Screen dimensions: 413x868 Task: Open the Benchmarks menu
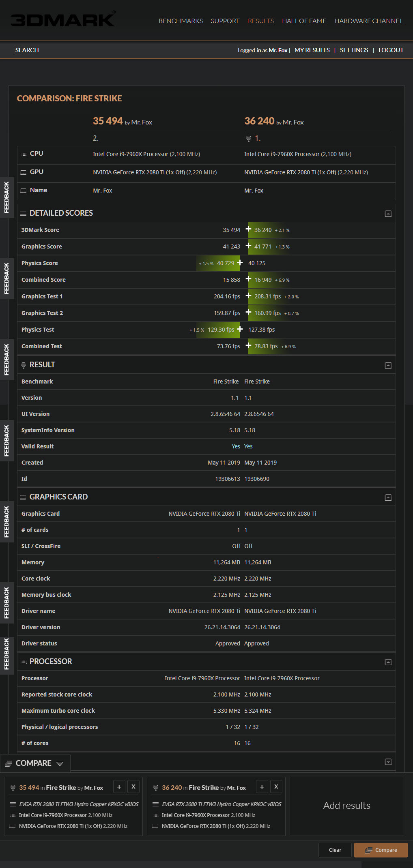[x=181, y=21]
